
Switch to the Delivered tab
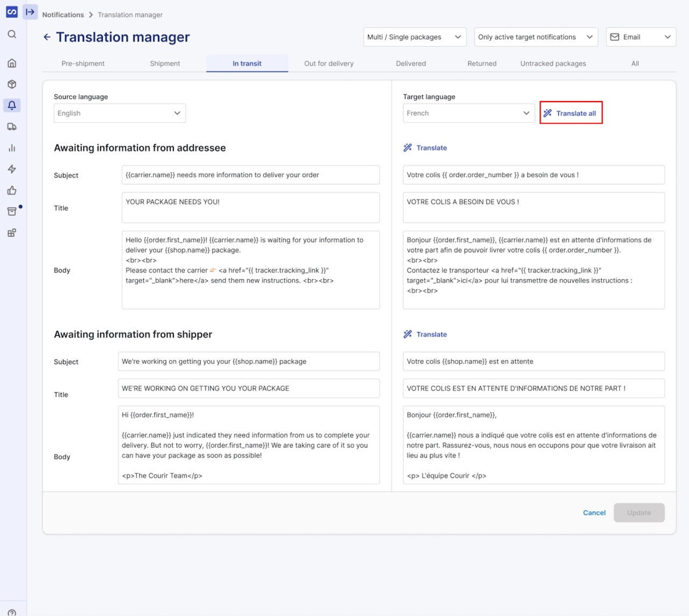(411, 63)
